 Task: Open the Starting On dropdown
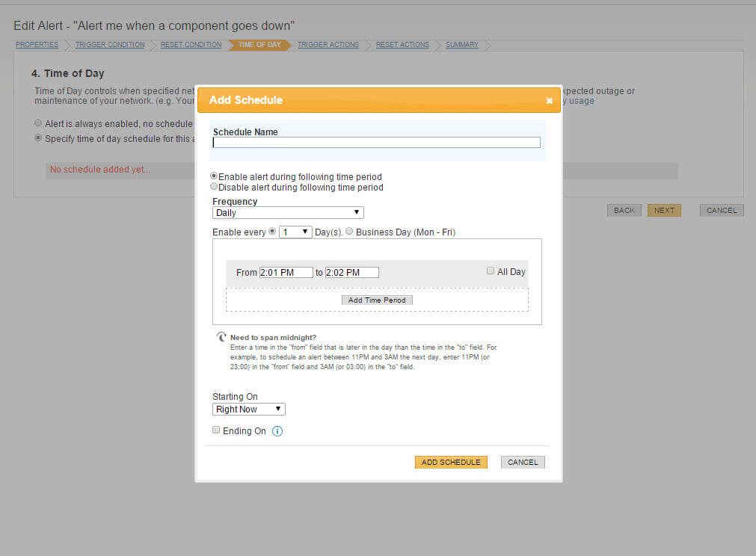248,409
